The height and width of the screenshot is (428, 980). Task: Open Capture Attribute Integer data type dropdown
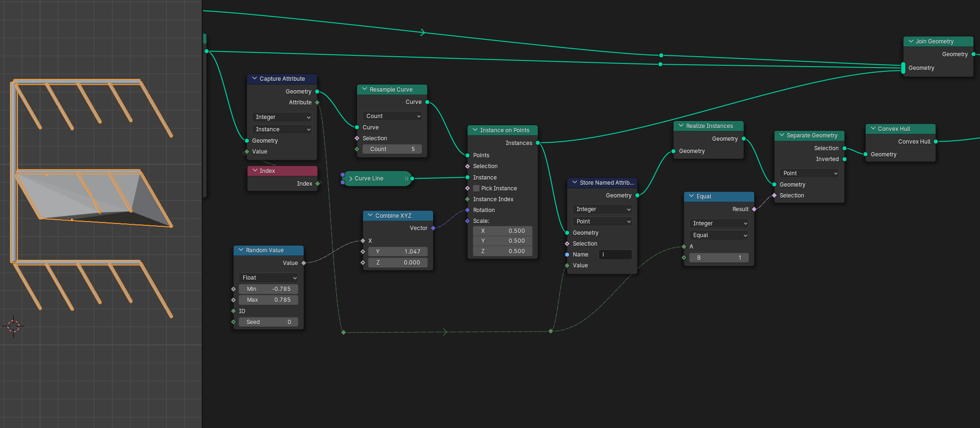pos(282,117)
